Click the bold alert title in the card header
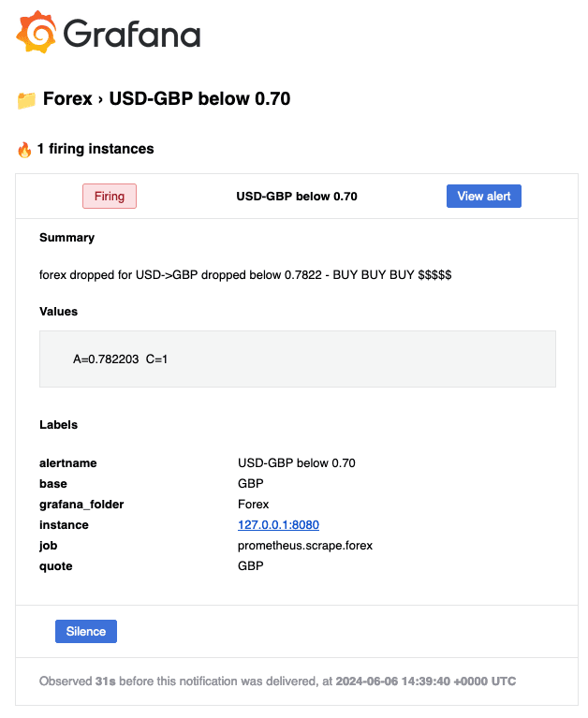Viewport: 588px width, 718px height. [296, 197]
